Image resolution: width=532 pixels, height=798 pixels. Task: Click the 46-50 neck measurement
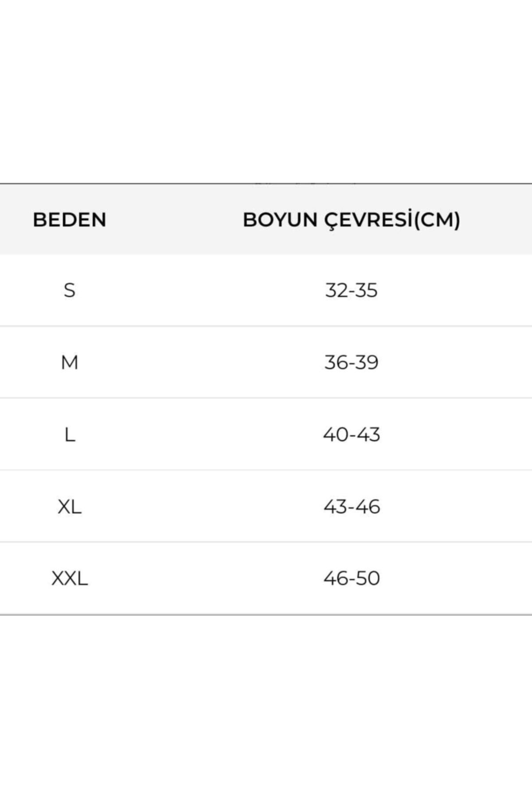click(352, 579)
